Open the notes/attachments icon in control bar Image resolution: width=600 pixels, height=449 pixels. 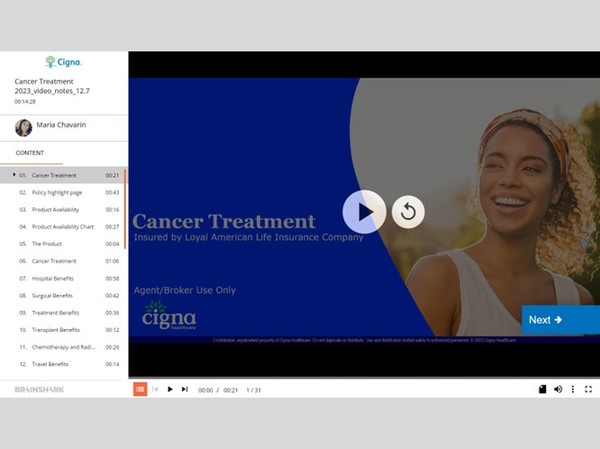pyautogui.click(x=543, y=389)
